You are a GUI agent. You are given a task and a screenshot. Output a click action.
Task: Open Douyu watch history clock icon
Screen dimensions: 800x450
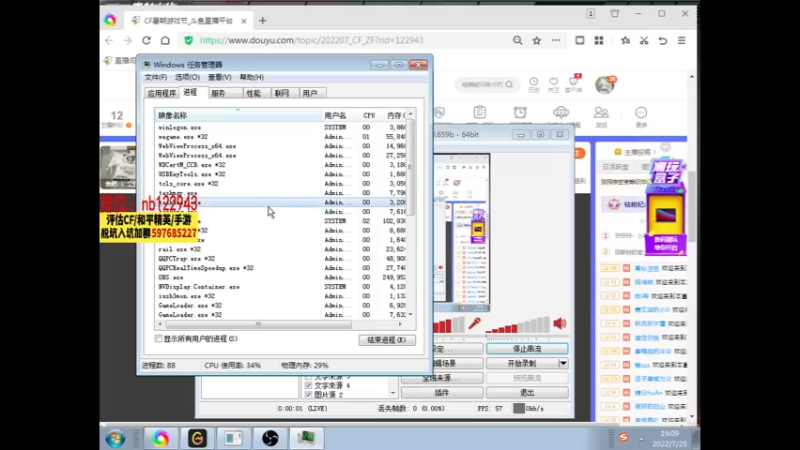tap(534, 84)
